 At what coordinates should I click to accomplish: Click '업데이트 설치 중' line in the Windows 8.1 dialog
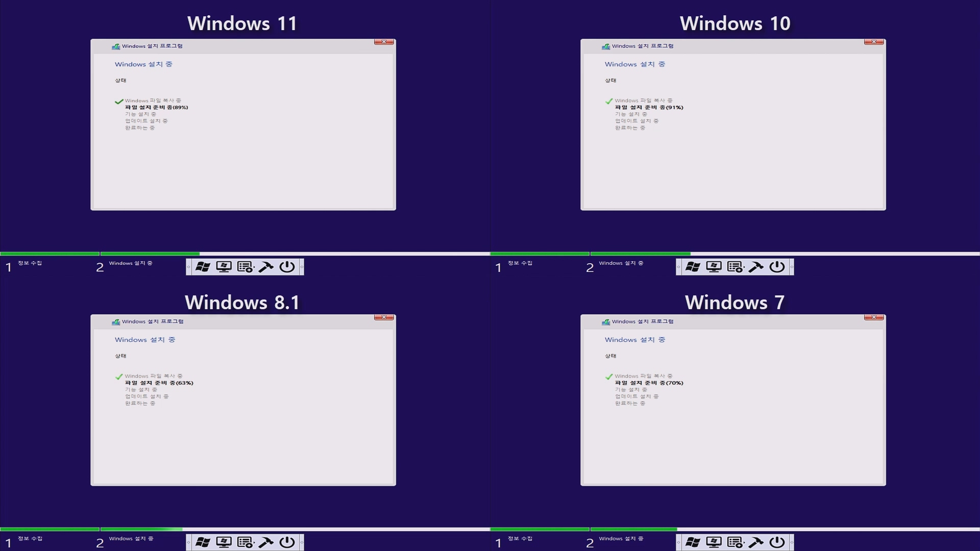(x=147, y=396)
